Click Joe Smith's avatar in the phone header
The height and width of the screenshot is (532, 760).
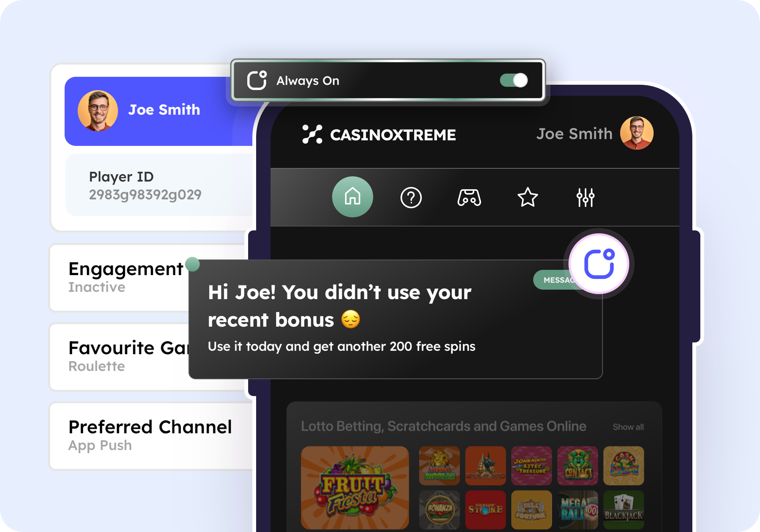[637, 133]
